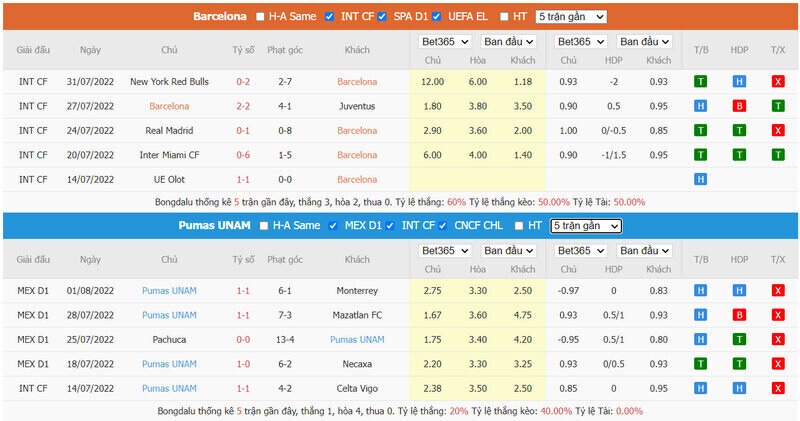The image size is (800, 421).
Task: Enable HT checkbox in Barcelona header
Action: [x=504, y=17]
